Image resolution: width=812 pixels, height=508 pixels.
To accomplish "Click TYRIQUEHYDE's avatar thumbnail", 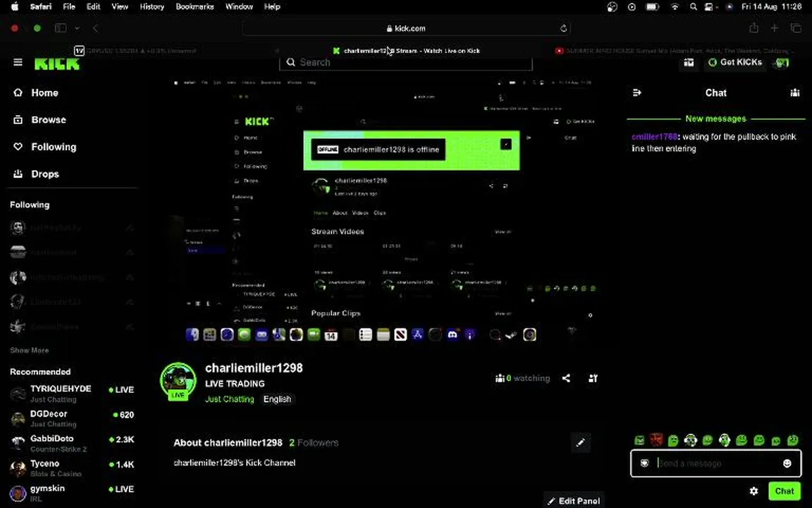I will click(18, 394).
